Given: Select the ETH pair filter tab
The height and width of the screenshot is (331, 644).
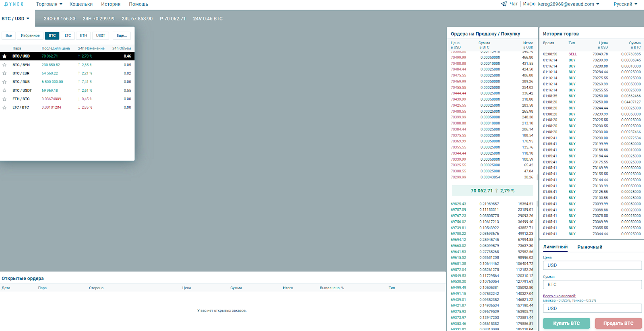Looking at the screenshot, I should pos(83,35).
